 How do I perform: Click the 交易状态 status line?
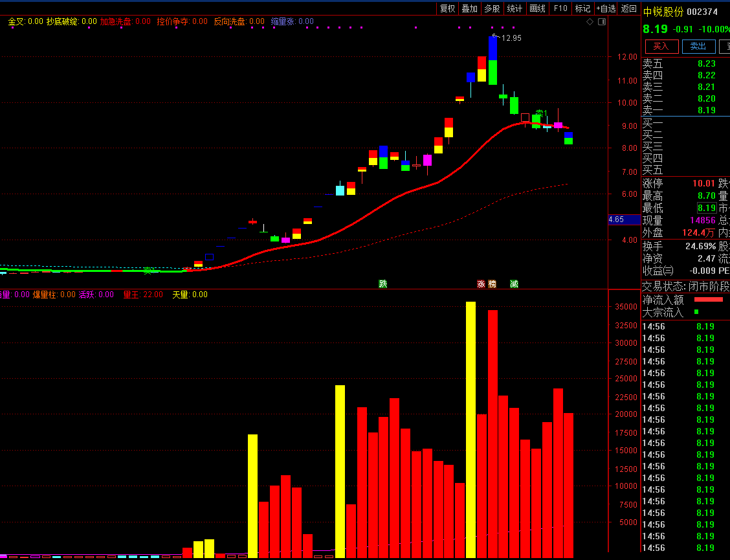click(x=686, y=286)
